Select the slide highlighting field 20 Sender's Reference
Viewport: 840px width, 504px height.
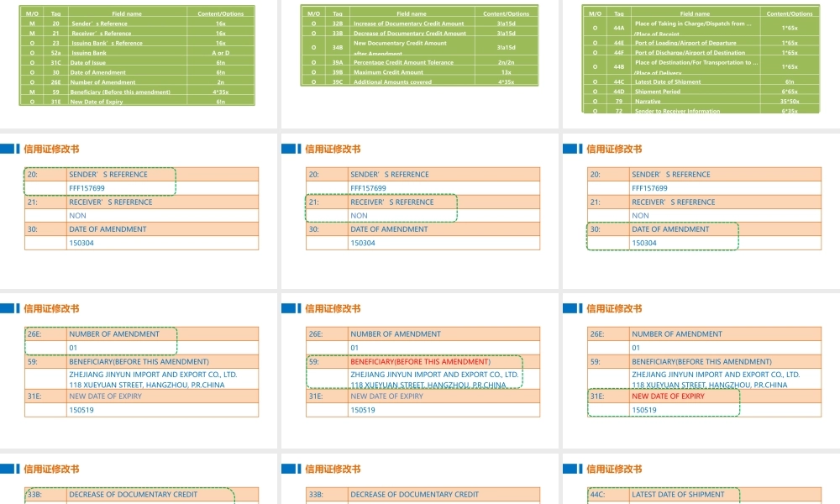tap(139, 210)
